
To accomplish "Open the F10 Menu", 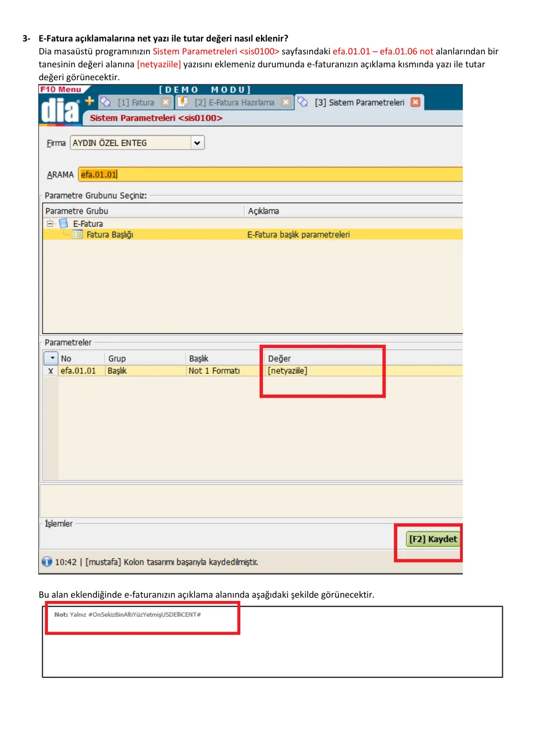I will click(61, 89).
